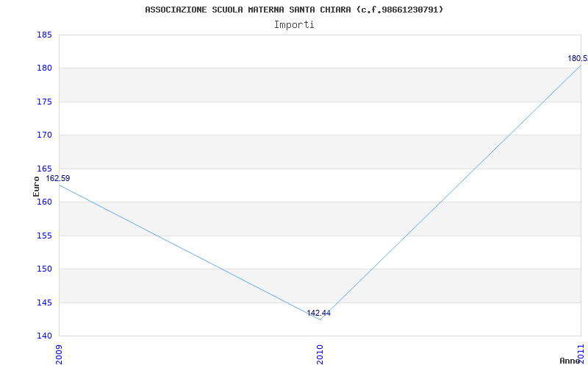Select the 162.59 data label
Viewport: 588px width, 368px height.
58,178
